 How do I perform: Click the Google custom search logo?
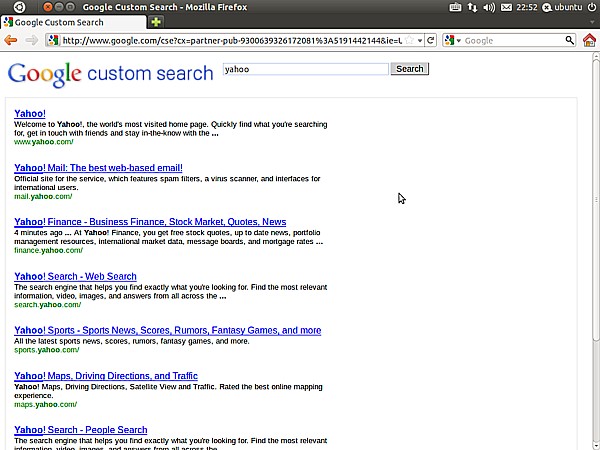110,73
